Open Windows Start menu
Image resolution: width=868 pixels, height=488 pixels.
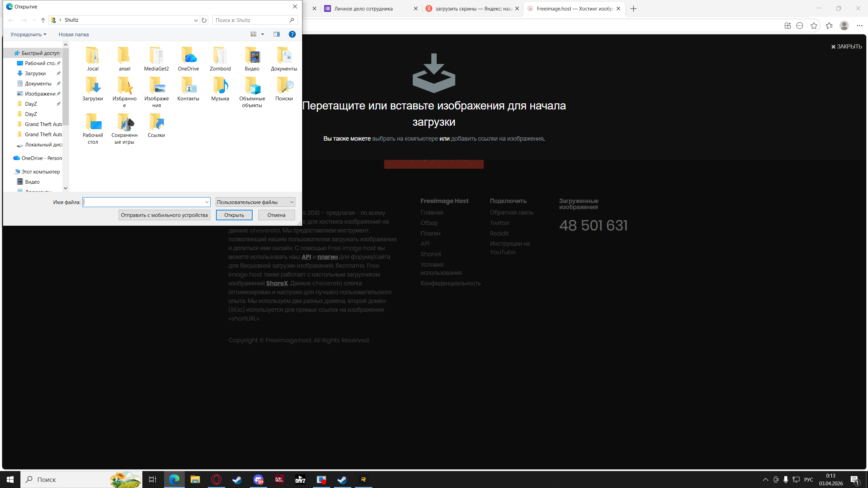[10, 480]
